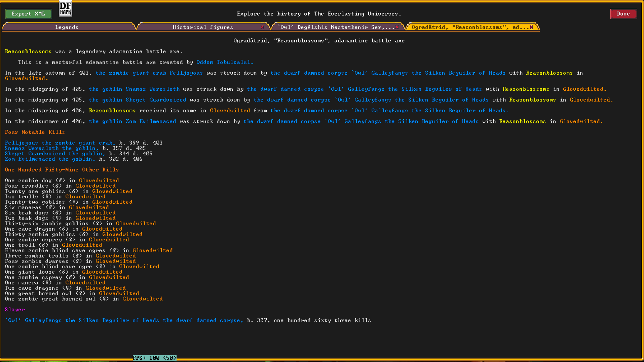This screenshot has height=362, width=644.
Task: Select the Ogradâtrid "Reasonblossoms" tab
Action: coord(470,27)
